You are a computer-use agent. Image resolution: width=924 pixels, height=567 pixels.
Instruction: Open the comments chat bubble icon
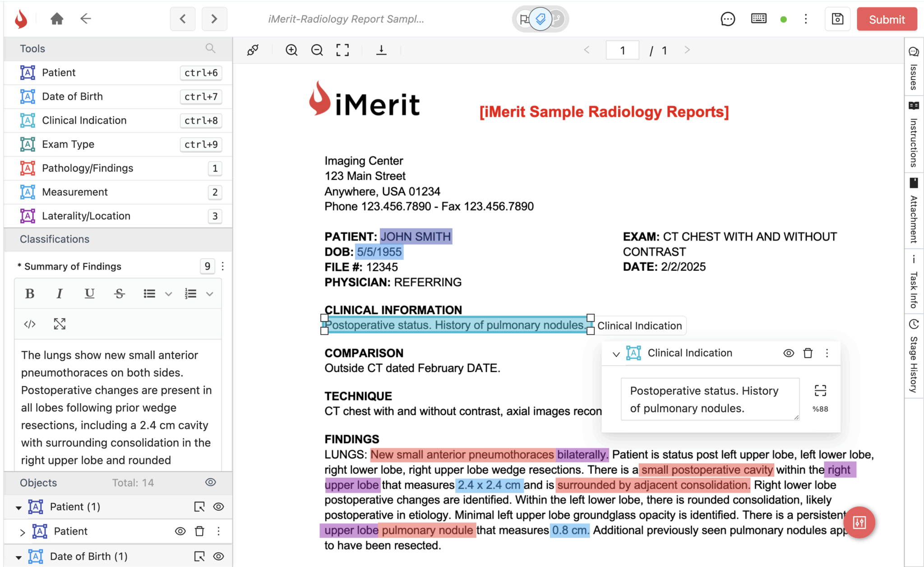point(728,19)
